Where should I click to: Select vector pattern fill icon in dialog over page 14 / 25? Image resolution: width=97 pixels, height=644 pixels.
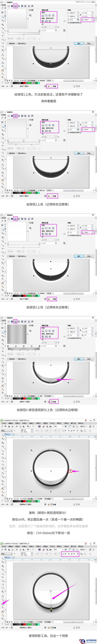click(x=19, y=116)
